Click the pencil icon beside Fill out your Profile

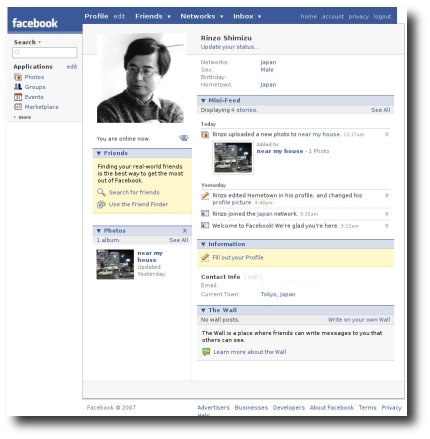(x=205, y=257)
